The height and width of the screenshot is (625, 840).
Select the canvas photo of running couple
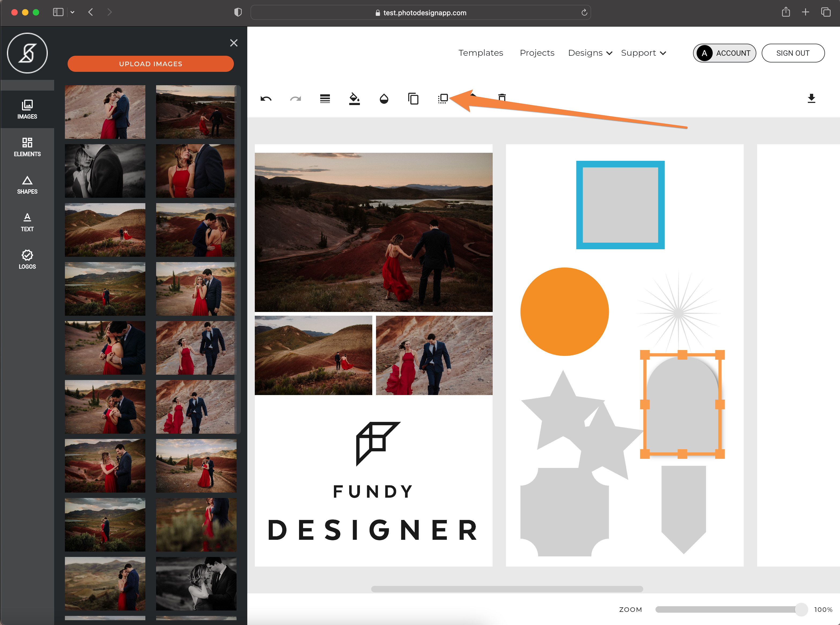[434, 355]
